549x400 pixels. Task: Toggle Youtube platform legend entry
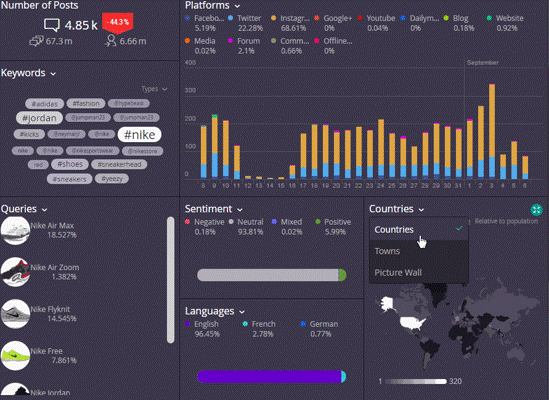coord(376,23)
